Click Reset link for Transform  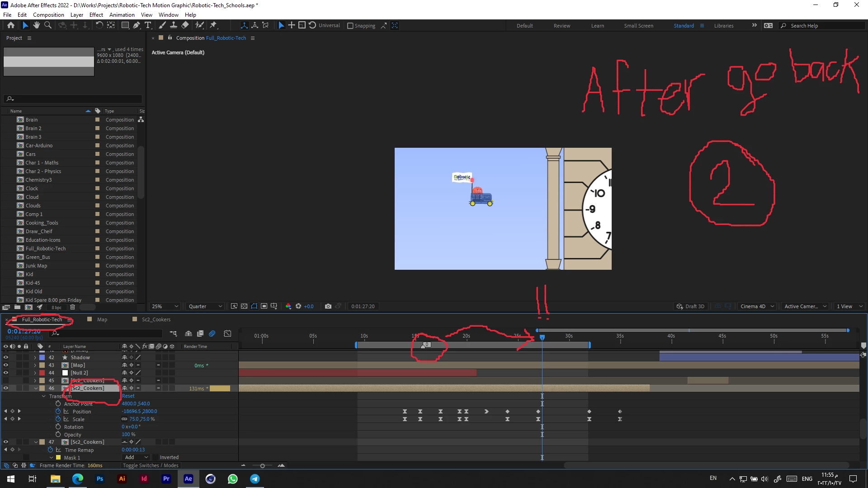[x=128, y=396]
